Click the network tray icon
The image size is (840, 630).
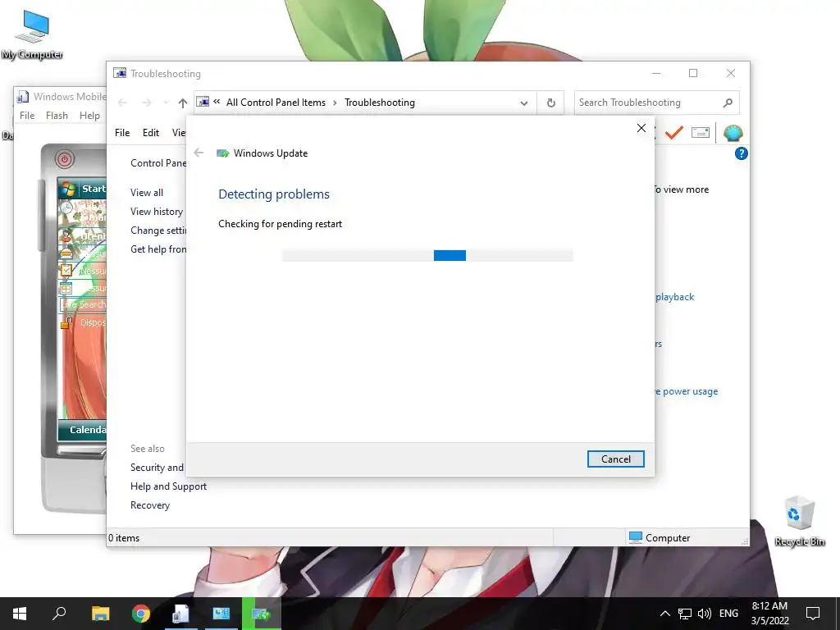click(685, 614)
